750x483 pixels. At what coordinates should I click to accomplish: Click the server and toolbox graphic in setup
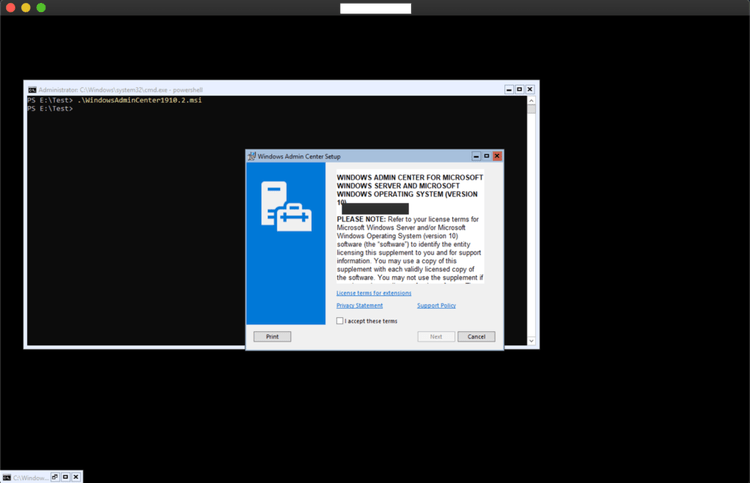click(x=286, y=206)
